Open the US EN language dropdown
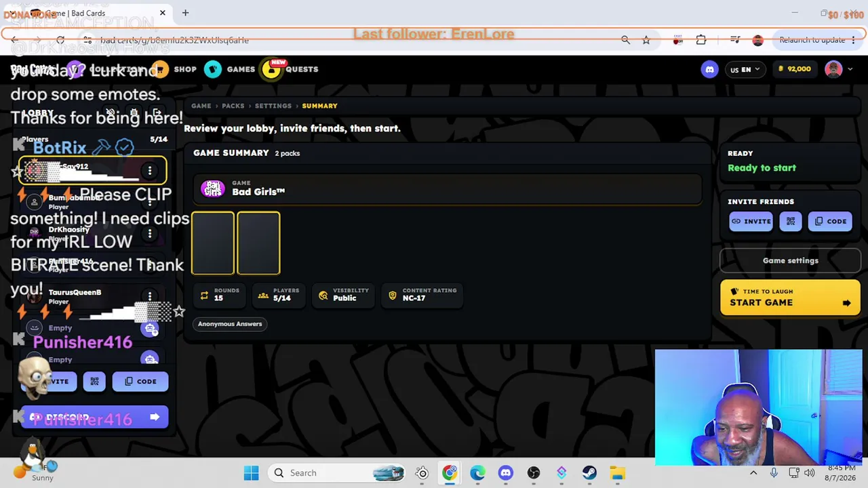 pyautogui.click(x=745, y=69)
